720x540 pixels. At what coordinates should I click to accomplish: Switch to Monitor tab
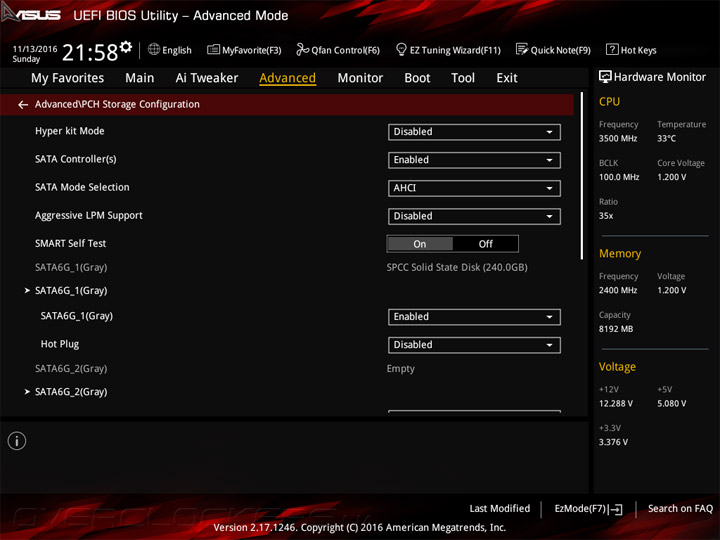pos(360,78)
